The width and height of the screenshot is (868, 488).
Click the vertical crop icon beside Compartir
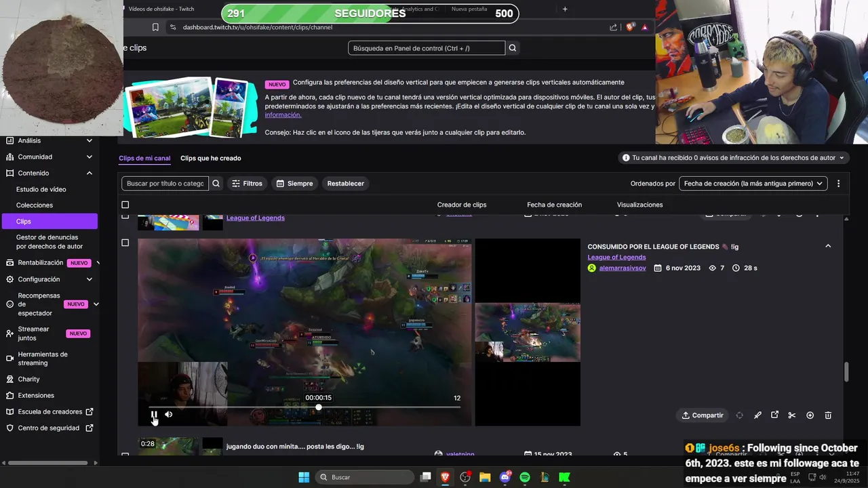pyautogui.click(x=739, y=415)
